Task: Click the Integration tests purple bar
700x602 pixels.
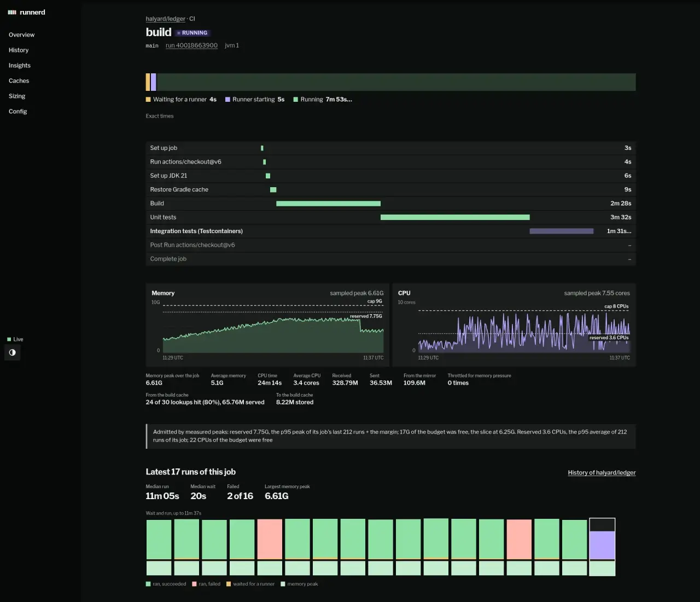Action: pyautogui.click(x=562, y=231)
